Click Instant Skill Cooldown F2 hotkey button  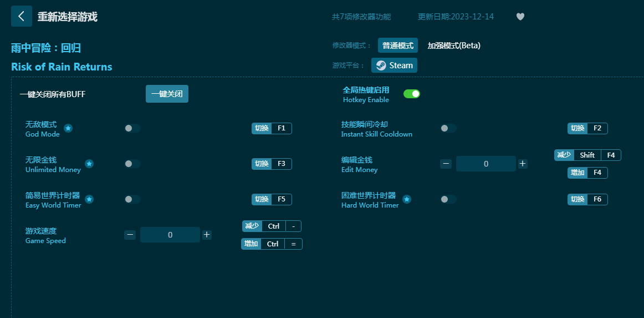(x=587, y=128)
